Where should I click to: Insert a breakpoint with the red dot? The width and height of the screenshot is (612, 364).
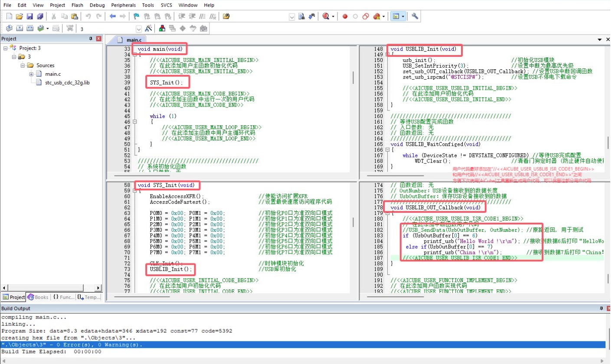(345, 16)
